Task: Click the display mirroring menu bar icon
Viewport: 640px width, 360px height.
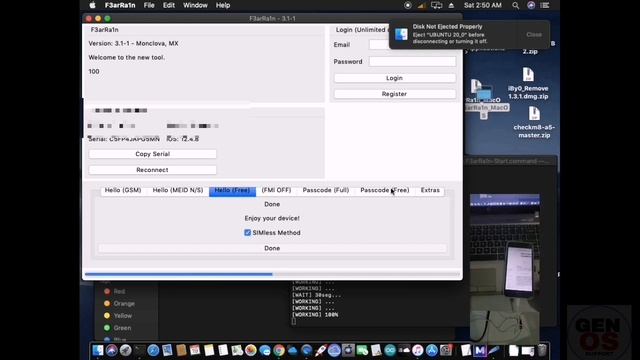Action: (436, 5)
